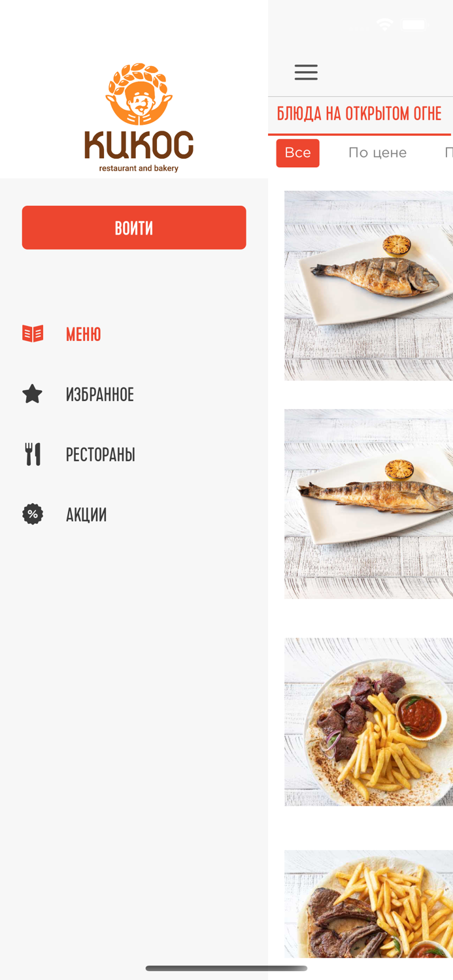The width and height of the screenshot is (453, 980).
Task: Sort dishes with По цене filter
Action: (377, 153)
